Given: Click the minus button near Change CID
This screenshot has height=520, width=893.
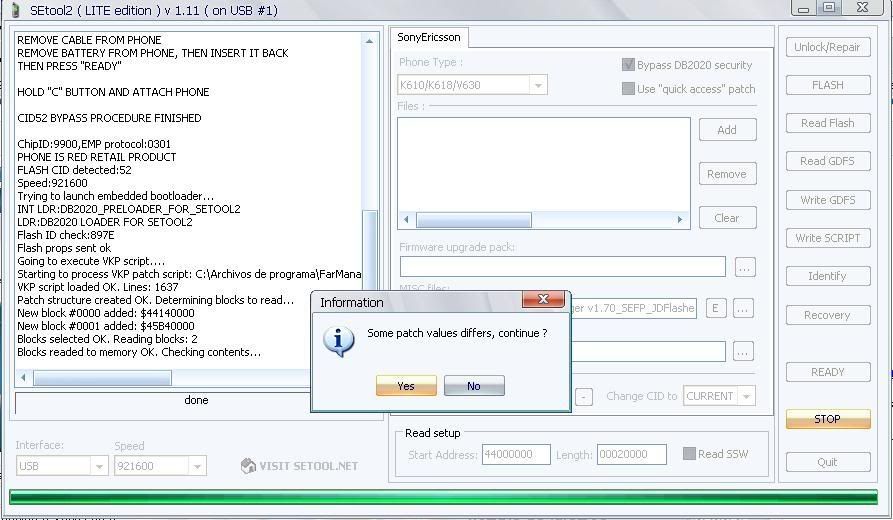Looking at the screenshot, I should coord(584,396).
